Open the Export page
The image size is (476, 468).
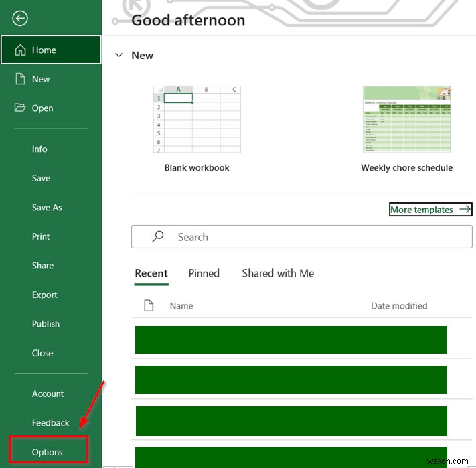pos(44,295)
